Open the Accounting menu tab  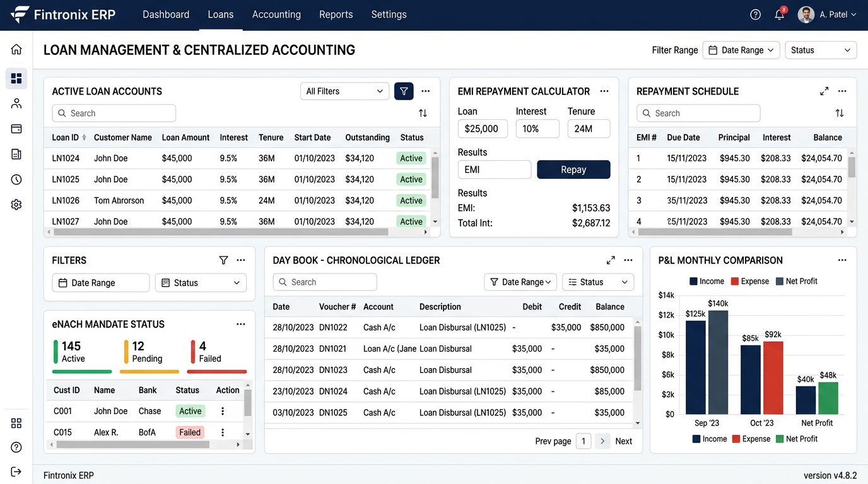coord(276,14)
